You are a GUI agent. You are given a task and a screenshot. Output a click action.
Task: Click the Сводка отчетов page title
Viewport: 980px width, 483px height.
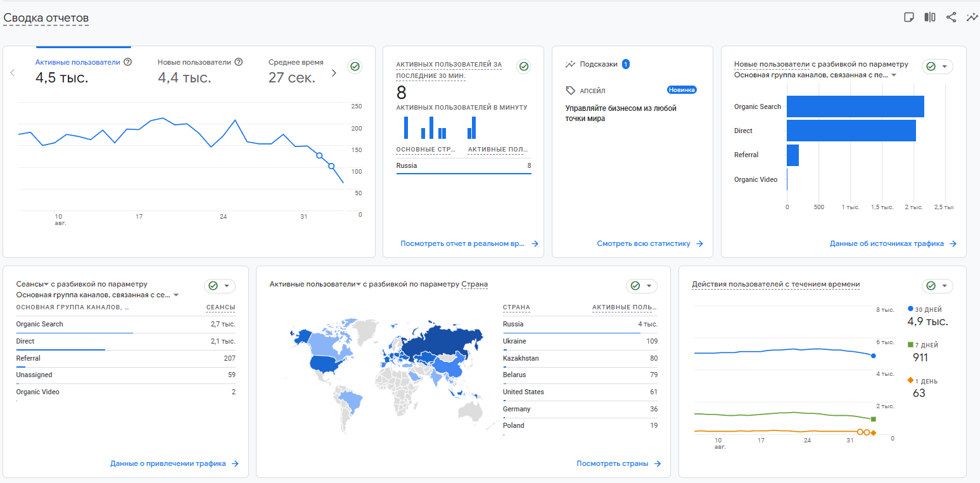click(x=46, y=18)
